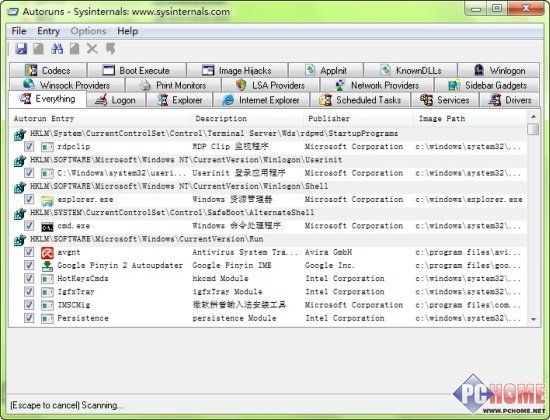Click the IMSCMig entry icon

(47, 305)
